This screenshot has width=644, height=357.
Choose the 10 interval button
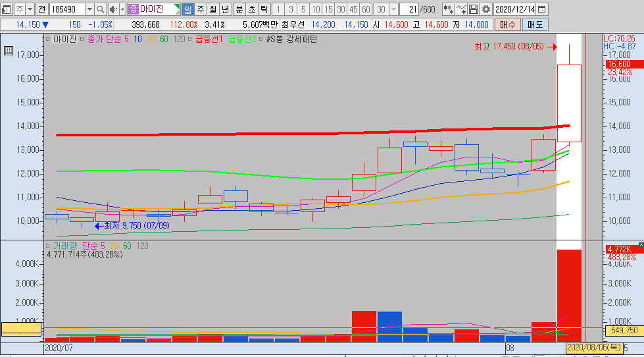click(x=316, y=9)
